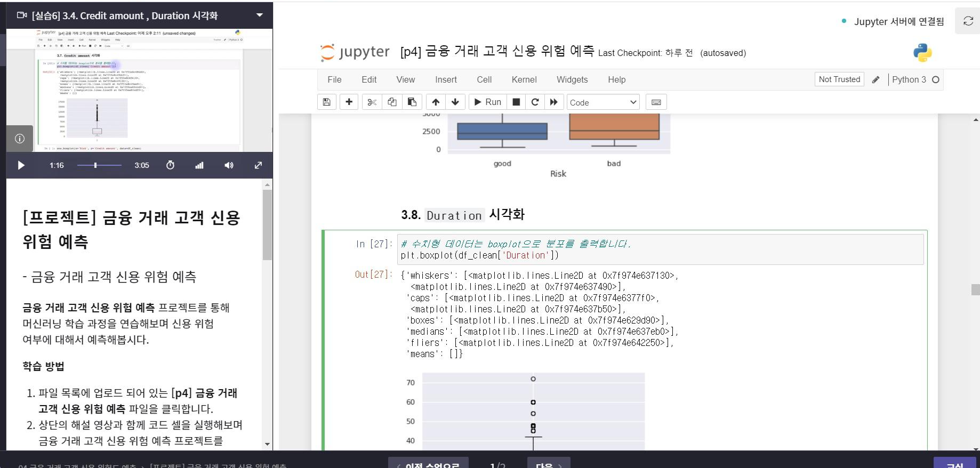Viewport: 980px width, 468px height.
Task: Paste cells below
Action: tap(412, 102)
